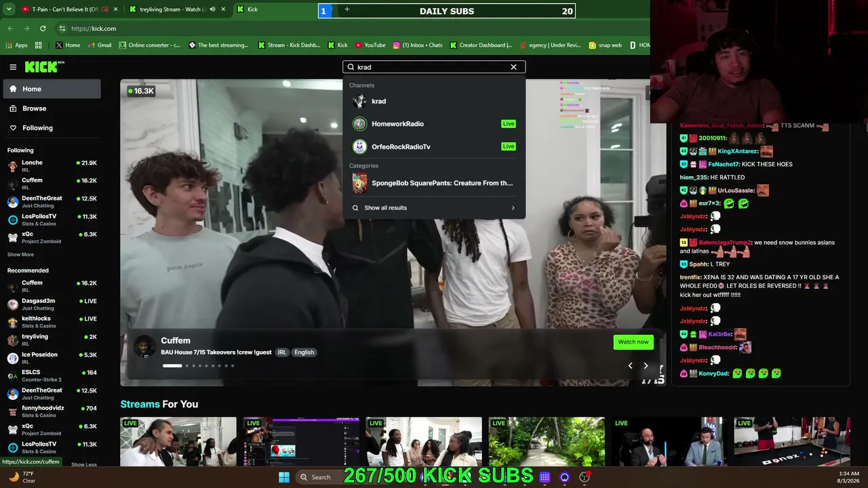Select the krad channel search result

coord(434,101)
